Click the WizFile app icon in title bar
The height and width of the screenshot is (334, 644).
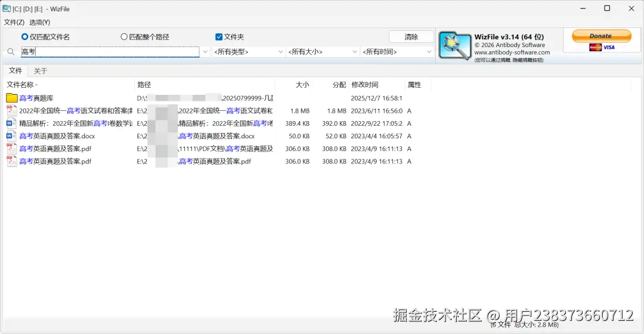coord(7,8)
